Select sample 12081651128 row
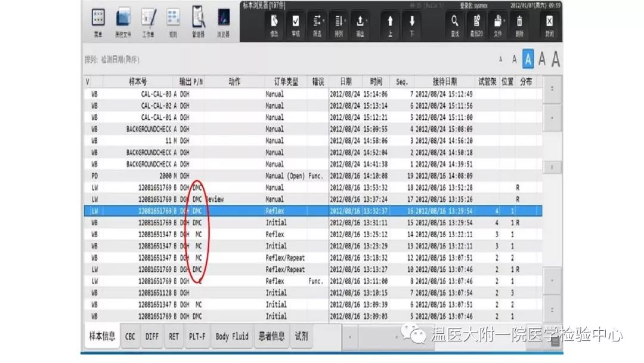Image resolution: width=644 pixels, height=363 pixels. pyautogui.click(x=313, y=293)
